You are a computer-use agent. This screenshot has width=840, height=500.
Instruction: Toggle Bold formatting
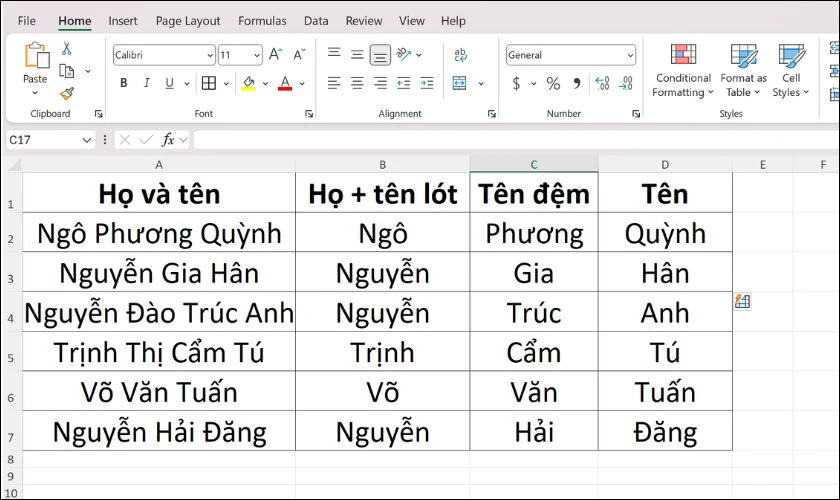pyautogui.click(x=124, y=84)
